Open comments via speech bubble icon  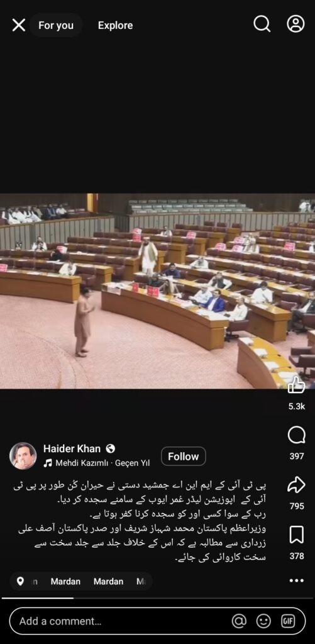297,435
